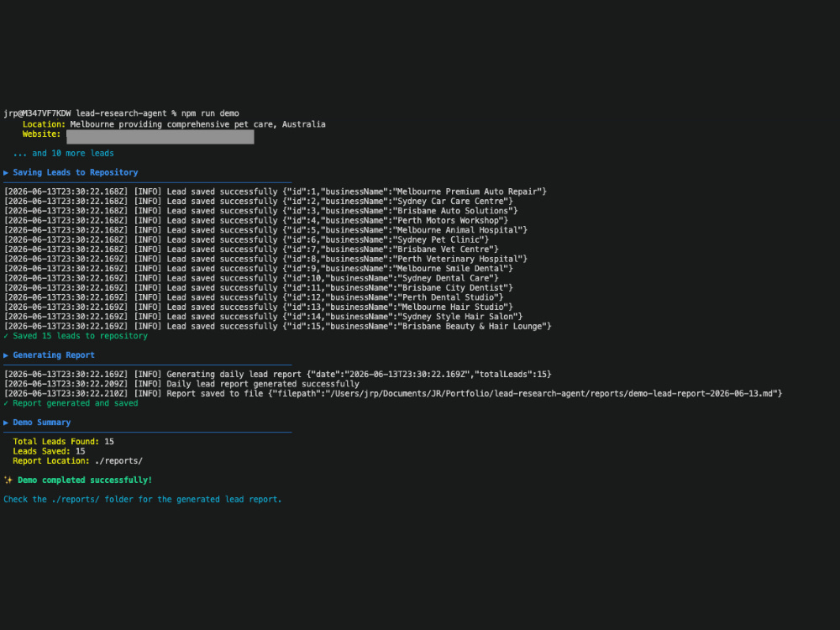Click the triangle before Saving Leads to Repository
The image size is (840, 630).
click(6, 172)
